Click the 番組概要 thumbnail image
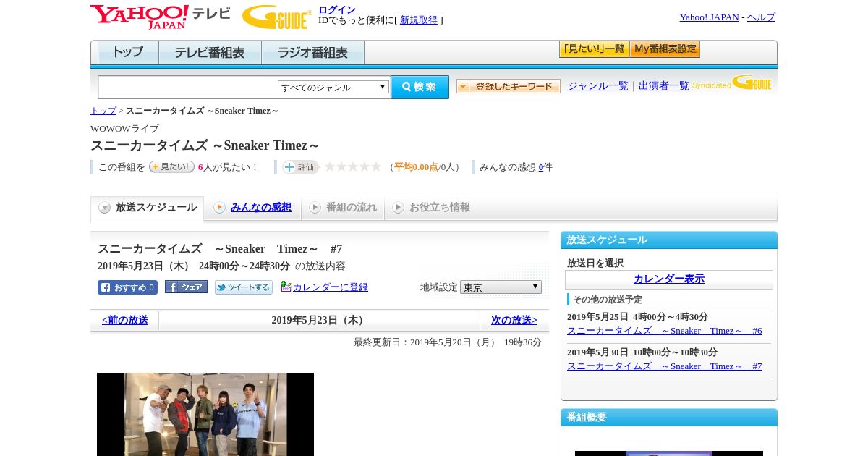This screenshot has width=868, height=456. coord(669,453)
